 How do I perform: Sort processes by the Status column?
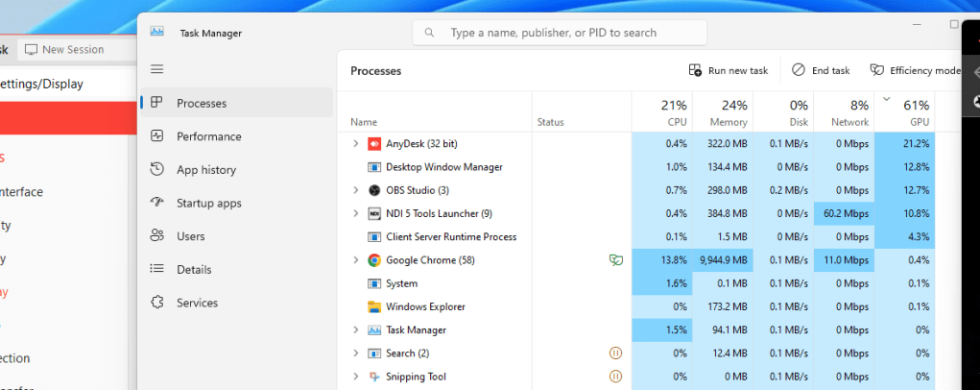click(x=582, y=111)
